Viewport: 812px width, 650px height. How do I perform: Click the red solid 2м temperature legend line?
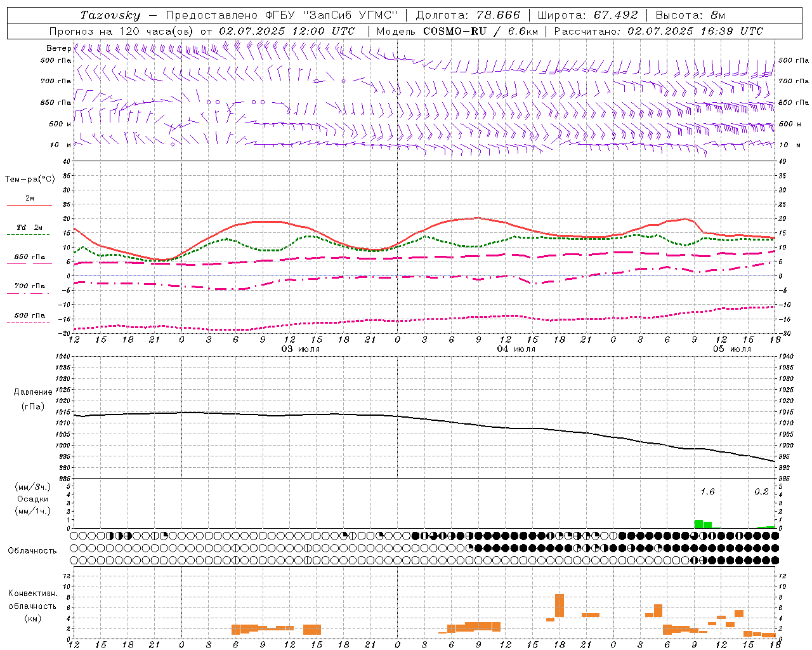[29, 205]
